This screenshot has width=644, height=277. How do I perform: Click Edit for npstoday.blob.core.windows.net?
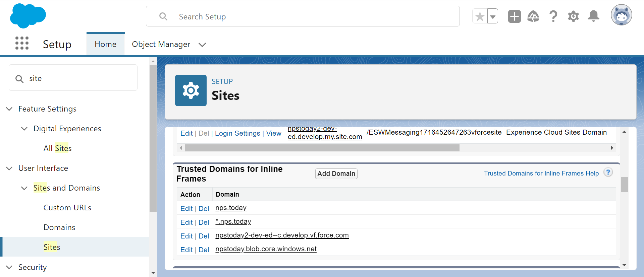point(186,250)
